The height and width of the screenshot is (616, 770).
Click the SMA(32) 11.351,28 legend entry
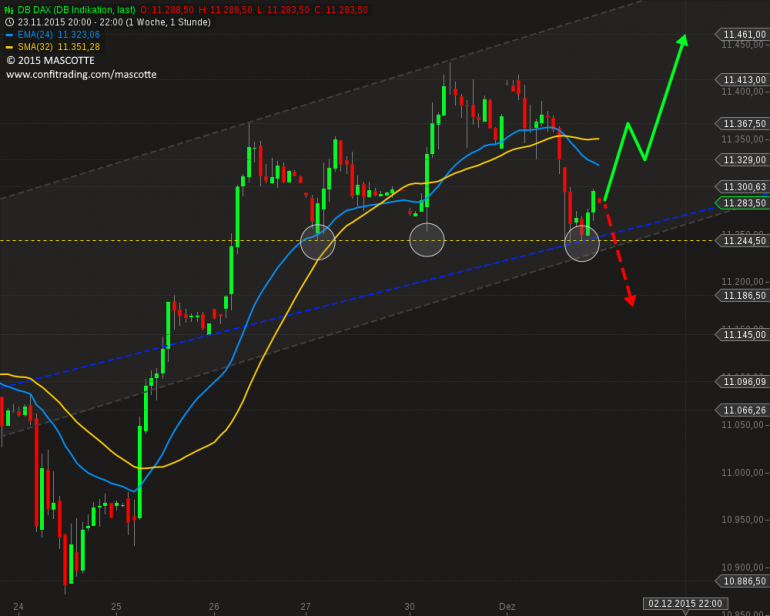(x=58, y=47)
